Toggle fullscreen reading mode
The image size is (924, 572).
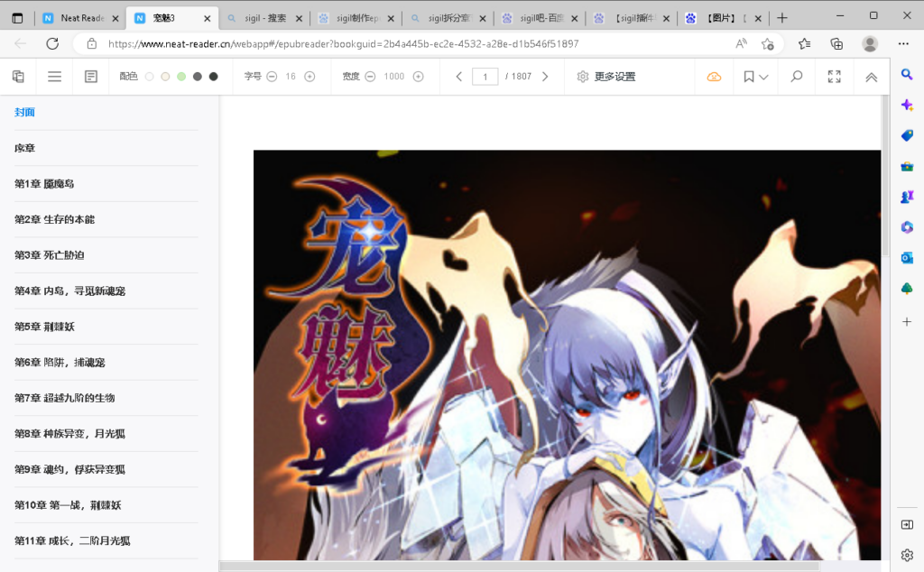834,77
